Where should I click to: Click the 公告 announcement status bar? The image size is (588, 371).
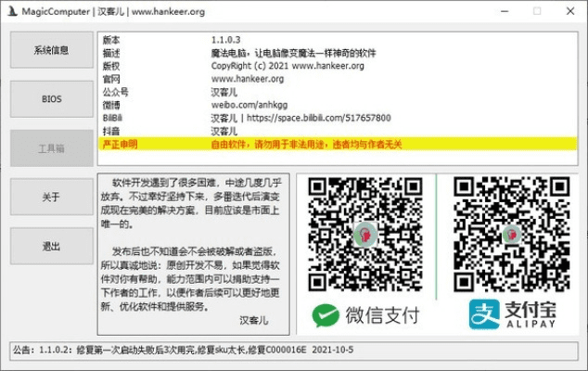coord(294,351)
